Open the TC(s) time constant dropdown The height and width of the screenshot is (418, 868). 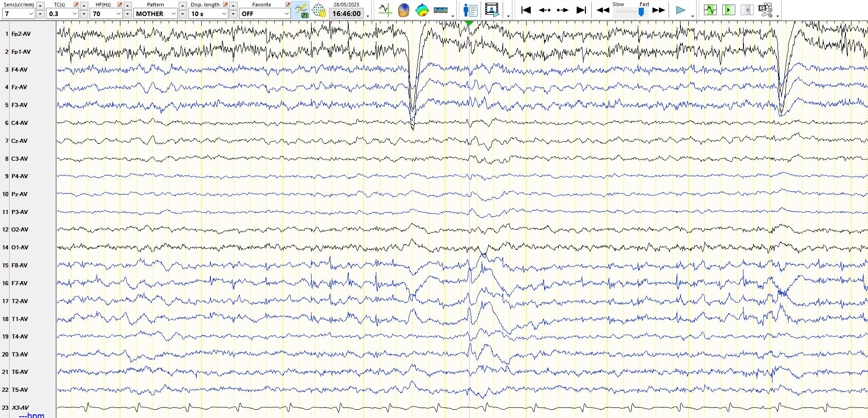coord(62,14)
